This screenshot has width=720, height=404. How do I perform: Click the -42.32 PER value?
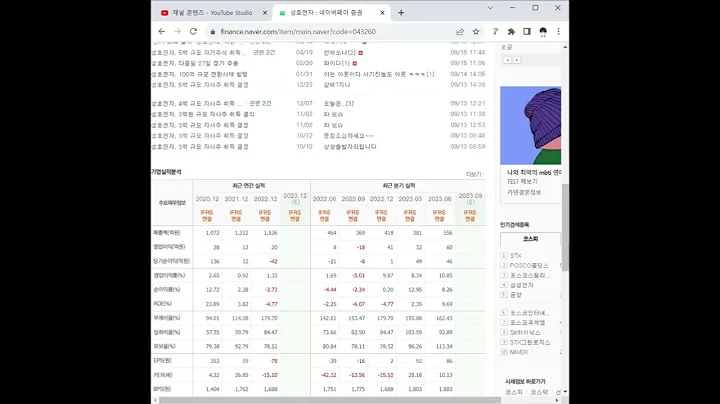328,375
